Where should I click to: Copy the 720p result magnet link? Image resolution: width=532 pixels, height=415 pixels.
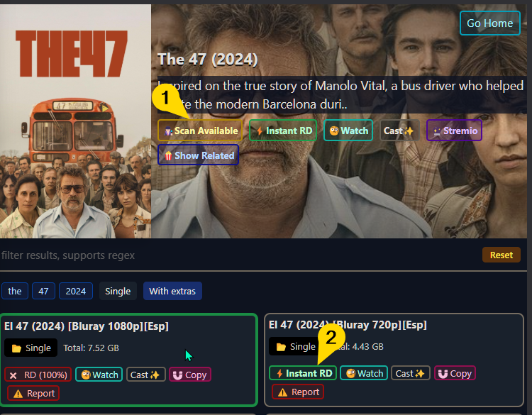tap(455, 373)
